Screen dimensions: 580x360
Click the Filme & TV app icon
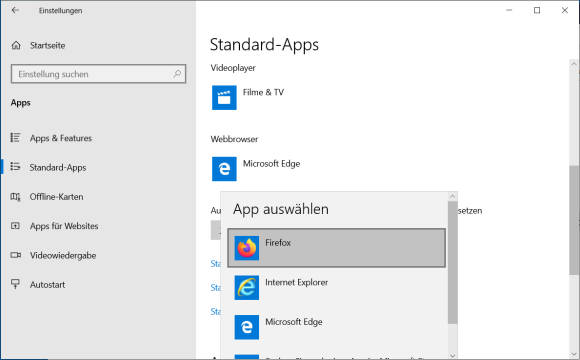(x=224, y=98)
